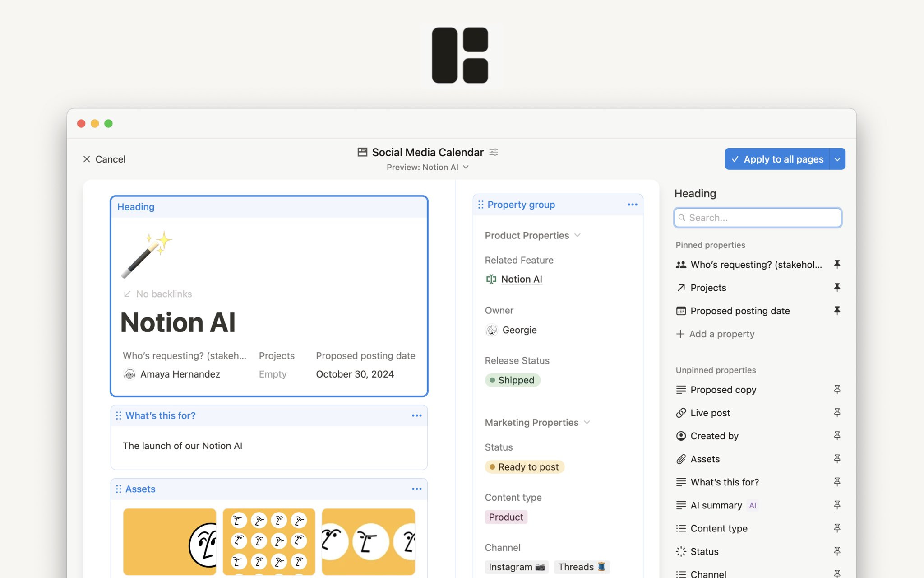
Task: Click Add a property
Action: pos(715,334)
